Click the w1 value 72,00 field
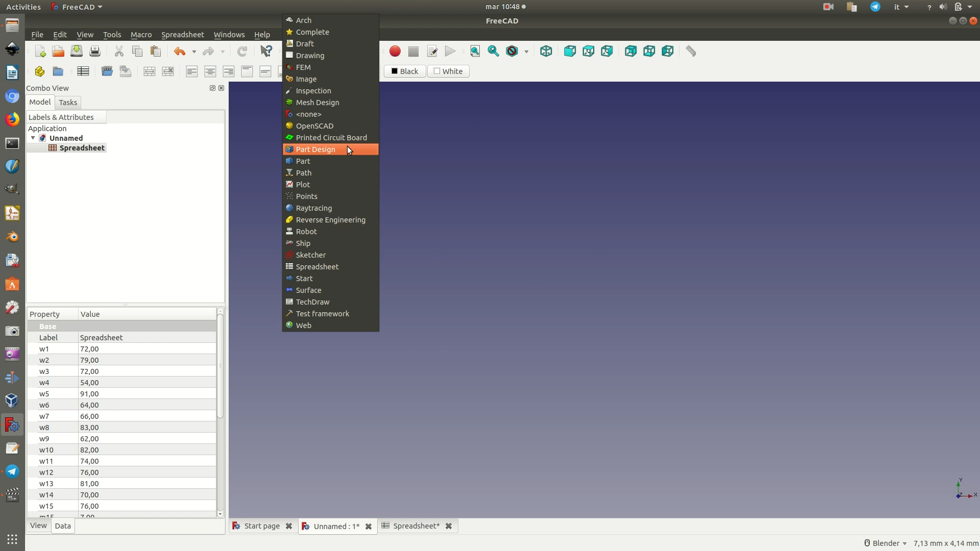This screenshot has height=551, width=980. click(x=147, y=349)
